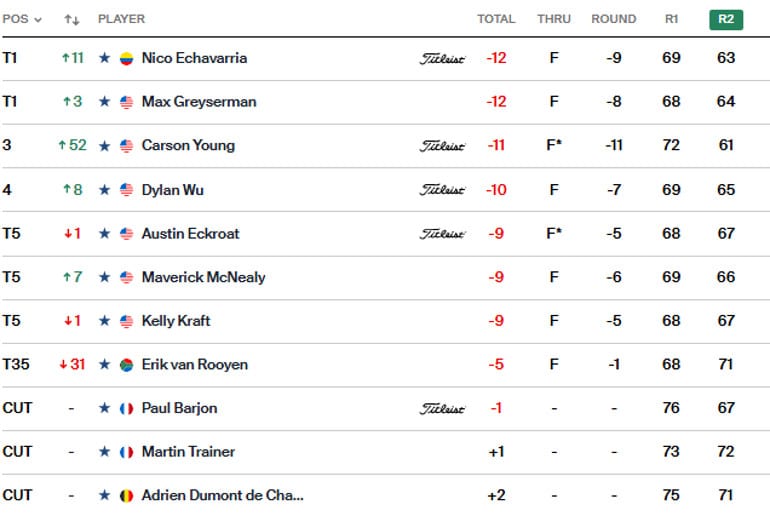This screenshot has width=770, height=516.
Task: Toggle favorite star for Nico Echavarria
Action: (x=104, y=58)
